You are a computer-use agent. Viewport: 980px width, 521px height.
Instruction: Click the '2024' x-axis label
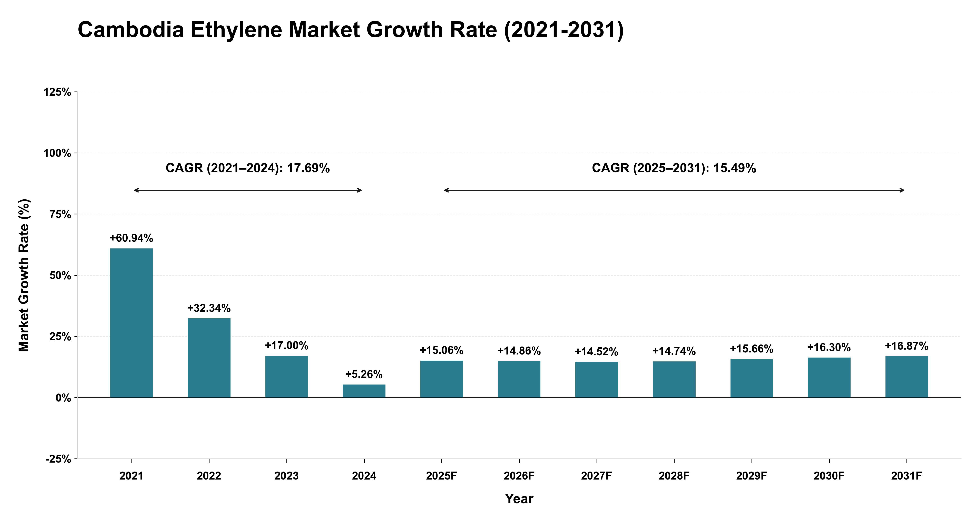pyautogui.click(x=364, y=476)
